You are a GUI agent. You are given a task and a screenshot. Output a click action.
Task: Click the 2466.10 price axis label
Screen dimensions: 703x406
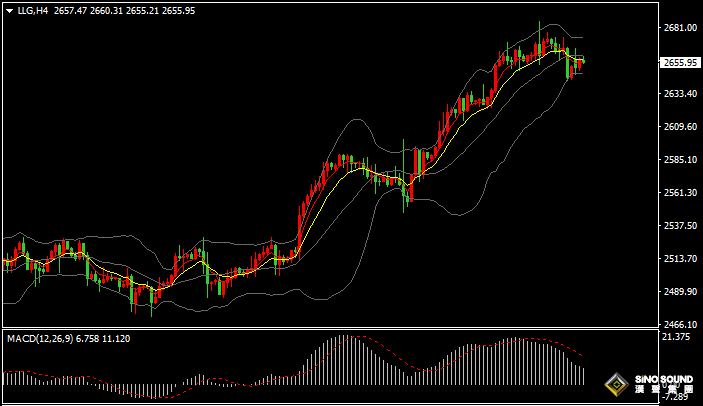[x=680, y=324]
